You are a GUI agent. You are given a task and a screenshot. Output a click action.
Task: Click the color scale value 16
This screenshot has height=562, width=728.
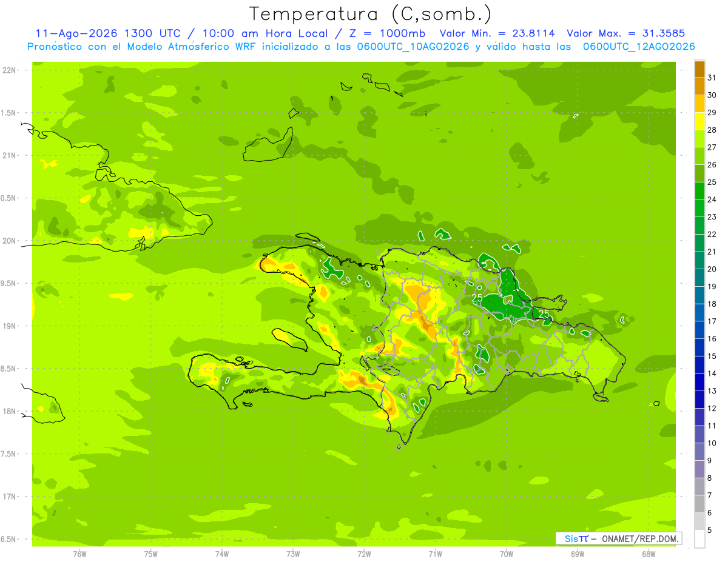[712, 339]
